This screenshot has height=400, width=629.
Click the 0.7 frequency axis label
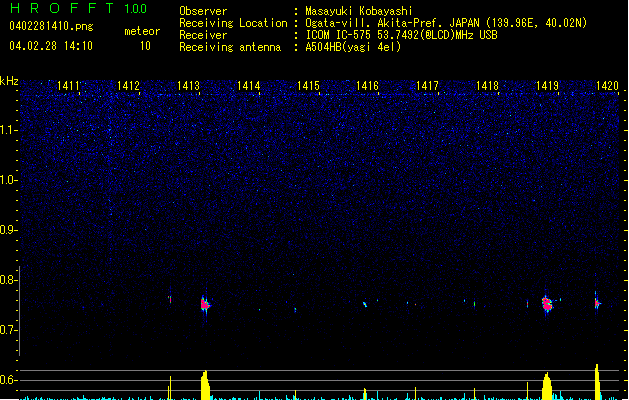click(8, 330)
